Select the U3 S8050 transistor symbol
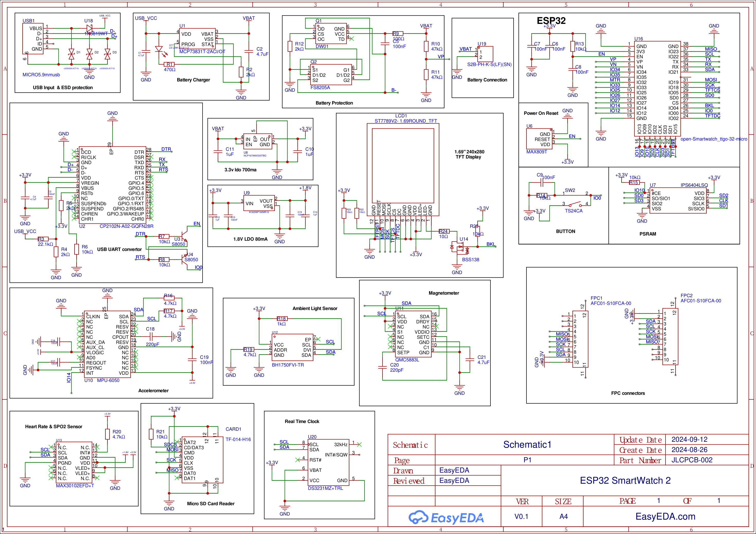 pyautogui.click(x=185, y=236)
